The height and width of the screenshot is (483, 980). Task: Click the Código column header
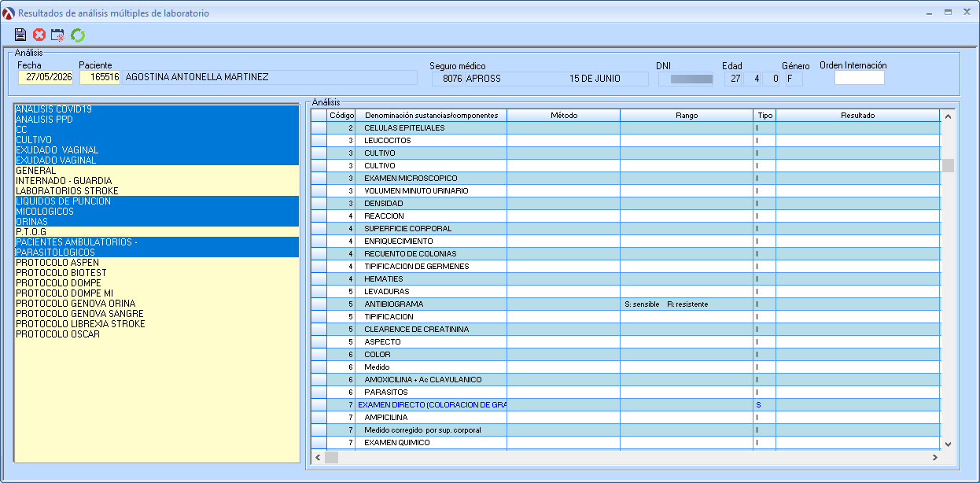341,116
